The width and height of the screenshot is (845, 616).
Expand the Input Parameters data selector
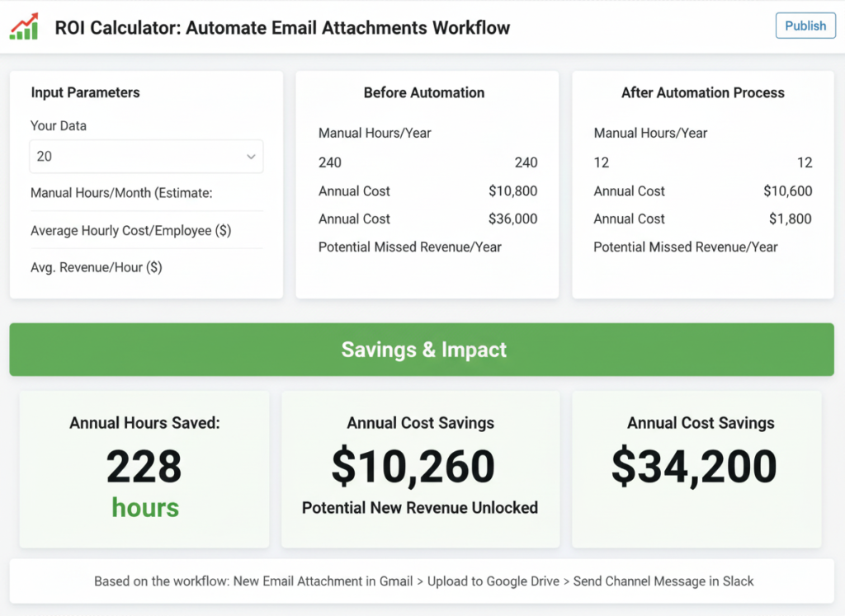(145, 156)
